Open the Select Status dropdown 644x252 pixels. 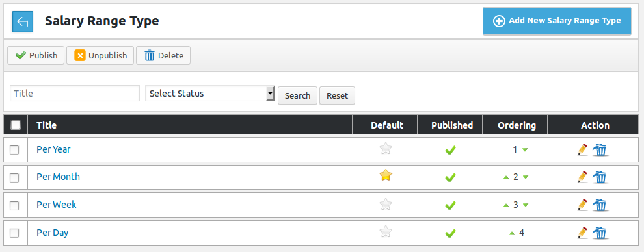(x=210, y=94)
